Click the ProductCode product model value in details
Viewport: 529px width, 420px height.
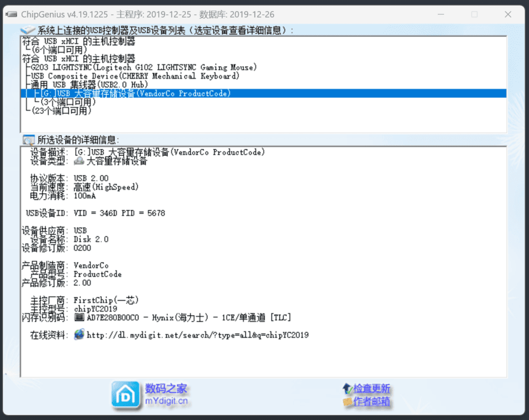point(97,274)
